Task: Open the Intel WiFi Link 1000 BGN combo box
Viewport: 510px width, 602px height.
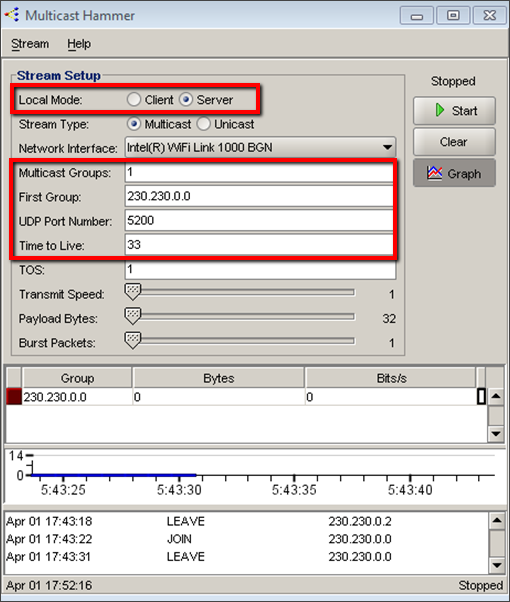Action: click(260, 147)
